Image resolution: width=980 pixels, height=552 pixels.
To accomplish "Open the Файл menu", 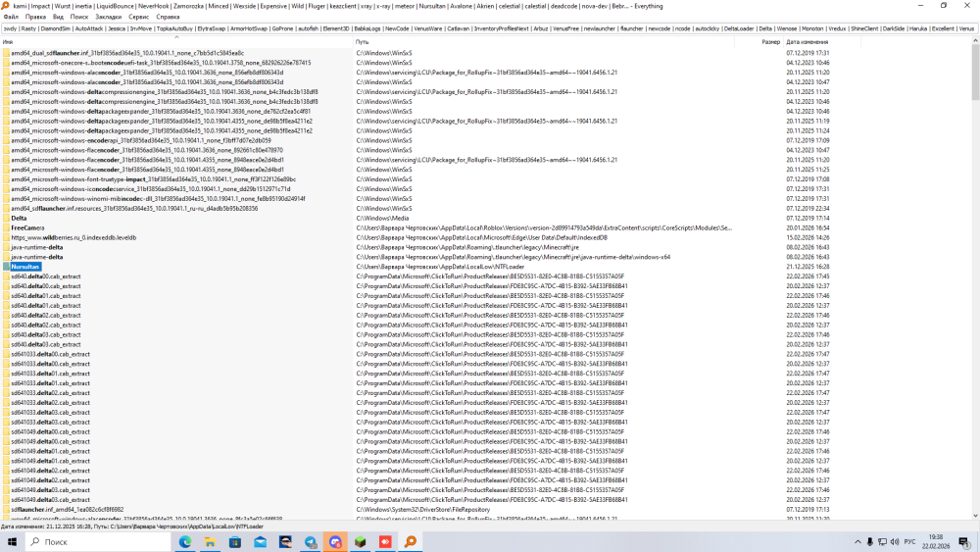I will click(x=11, y=17).
